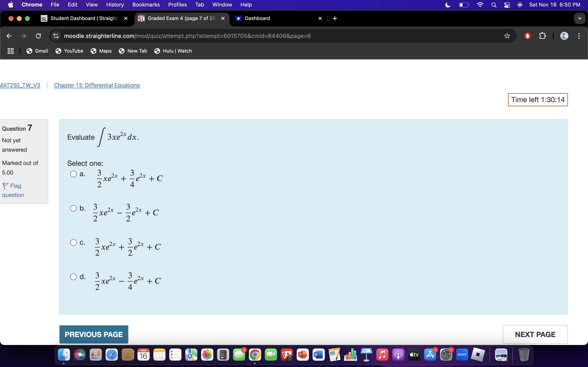Image resolution: width=588 pixels, height=367 pixels.
Task: Bookmark this page using the star icon
Action: pos(507,36)
